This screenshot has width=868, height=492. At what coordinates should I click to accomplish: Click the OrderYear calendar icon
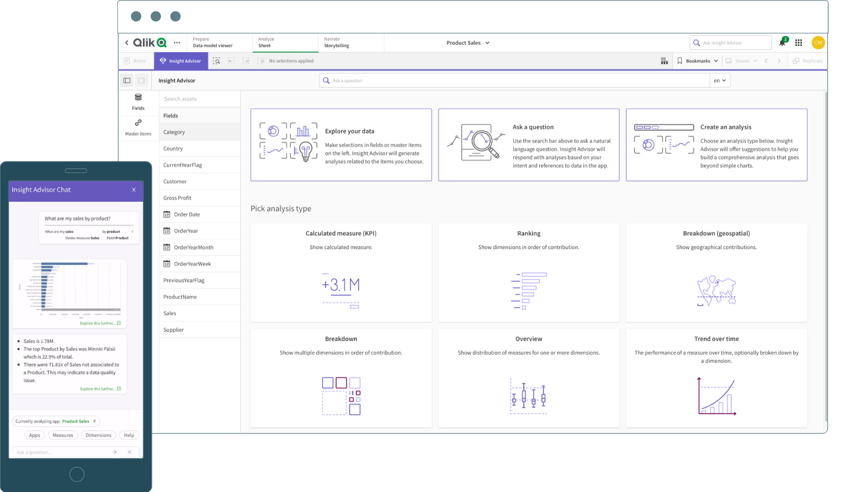tap(167, 231)
